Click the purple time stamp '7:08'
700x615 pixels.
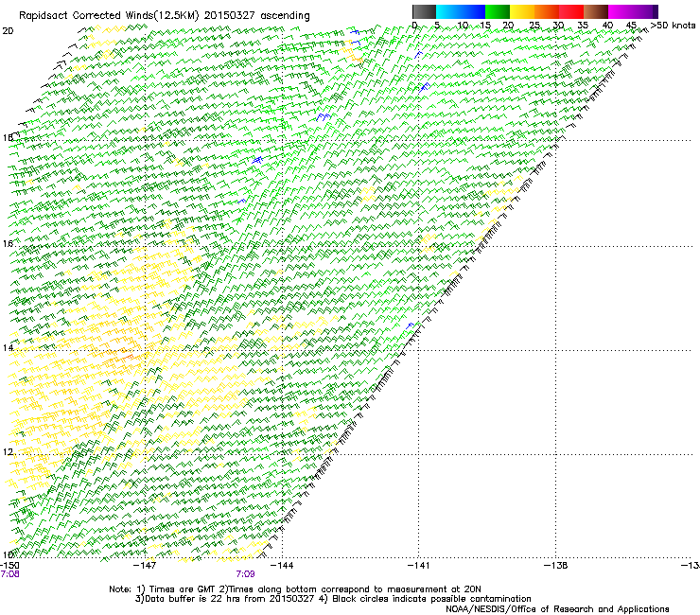pyautogui.click(x=9, y=574)
